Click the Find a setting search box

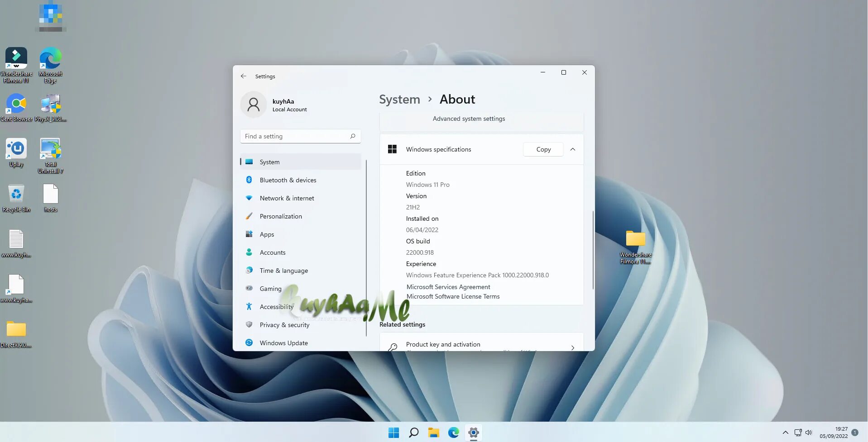[301, 136]
